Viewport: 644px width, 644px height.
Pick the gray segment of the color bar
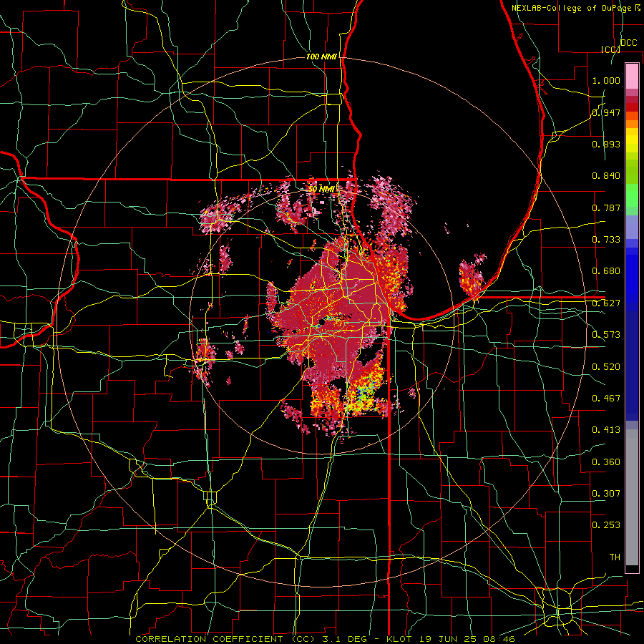point(632,497)
